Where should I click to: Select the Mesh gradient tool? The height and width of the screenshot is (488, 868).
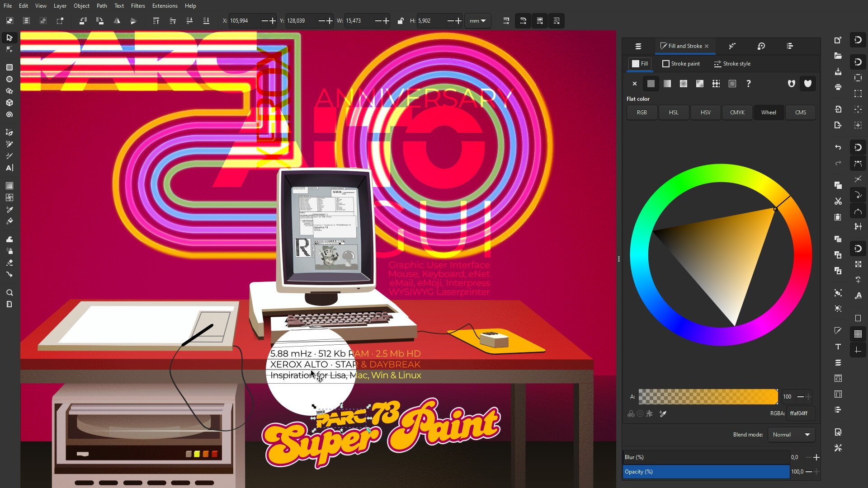coord(9,197)
